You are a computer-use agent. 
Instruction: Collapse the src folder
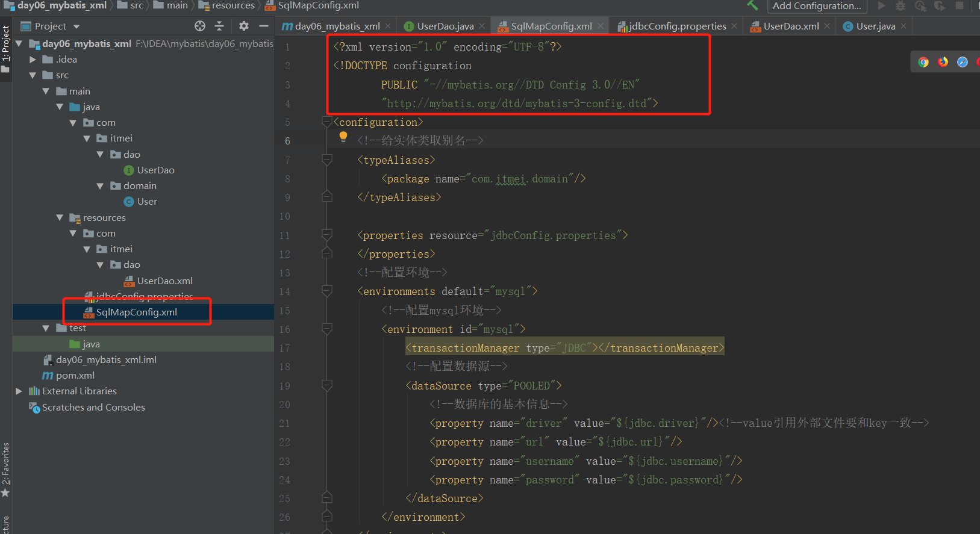coord(33,75)
